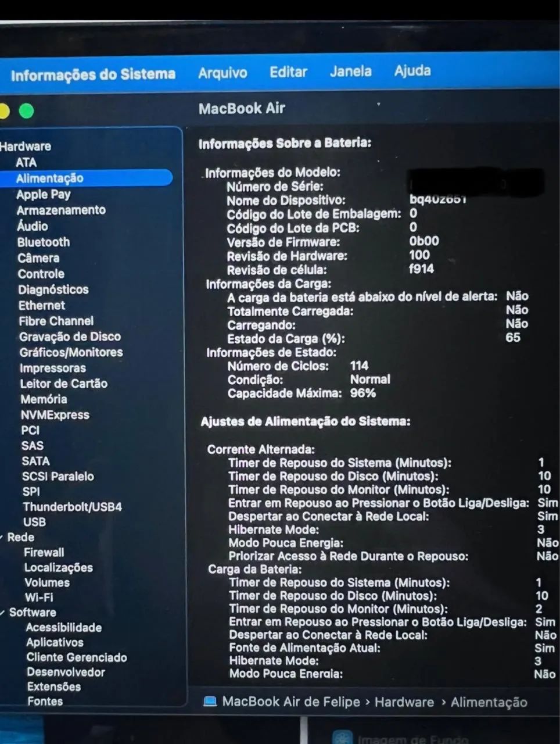This screenshot has height=744, width=560.
Task: Select Leitor de Cartão in the sidebar
Action: click(64, 384)
